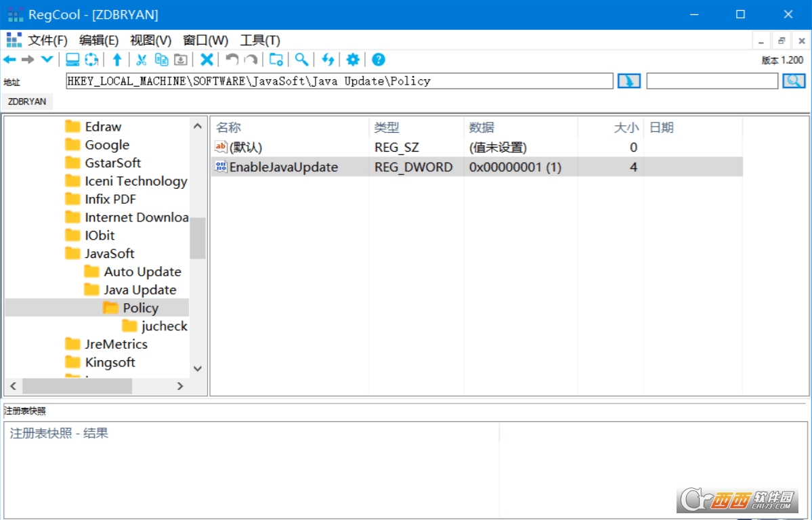The image size is (812, 520).
Task: Click the undo arrow icon
Action: coord(232,60)
